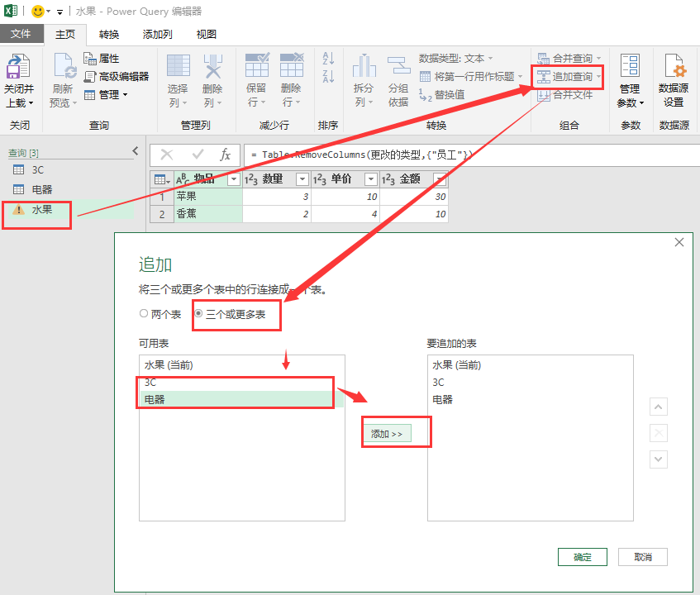The width and height of the screenshot is (700, 595).
Task: Click the 管理参数 manage parameters icon
Action: (630, 66)
